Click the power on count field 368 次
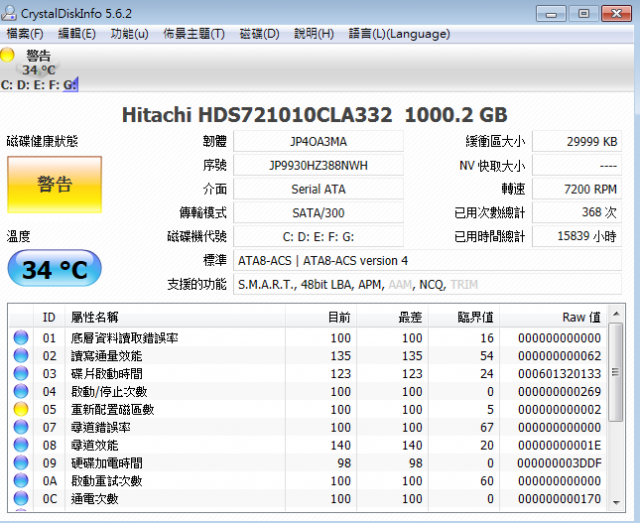The image size is (640, 523). click(x=577, y=213)
